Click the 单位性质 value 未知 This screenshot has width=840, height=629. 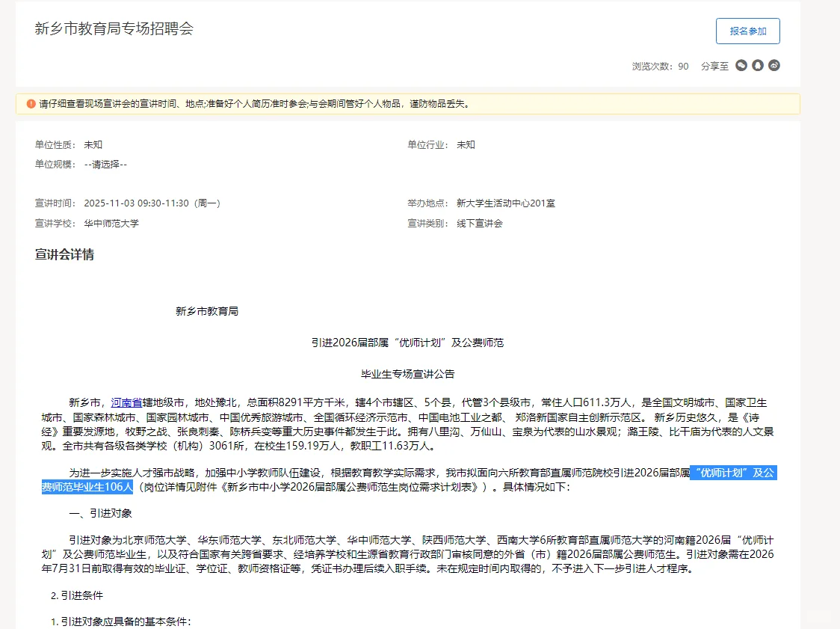(x=93, y=145)
